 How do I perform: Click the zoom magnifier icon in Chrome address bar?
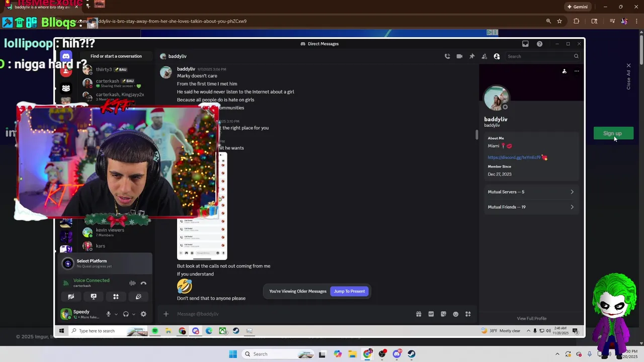[548, 21]
